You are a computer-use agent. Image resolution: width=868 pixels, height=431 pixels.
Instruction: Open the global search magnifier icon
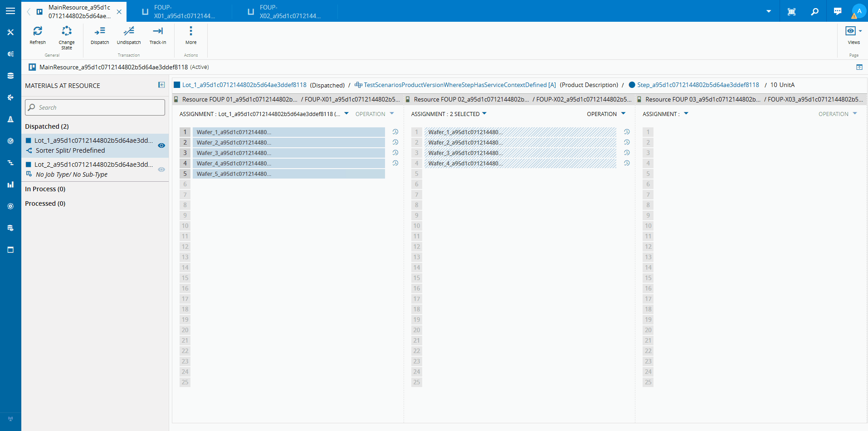[x=814, y=11]
